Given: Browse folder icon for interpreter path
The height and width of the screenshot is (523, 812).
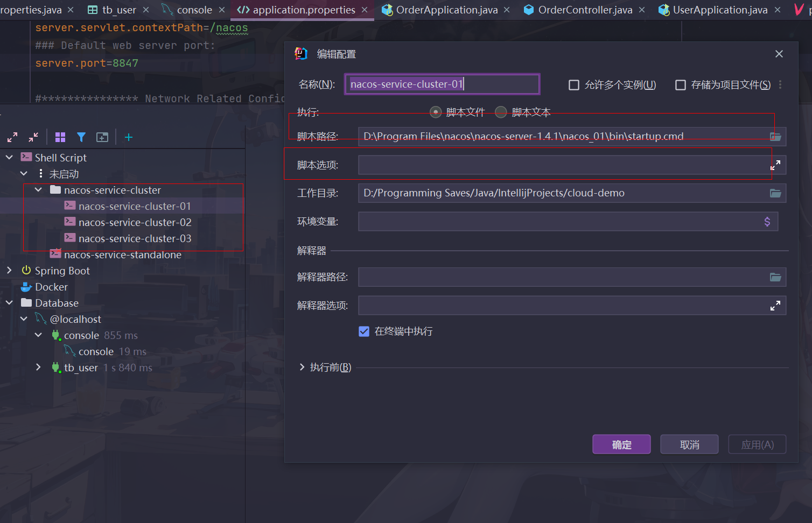Looking at the screenshot, I should tap(775, 277).
